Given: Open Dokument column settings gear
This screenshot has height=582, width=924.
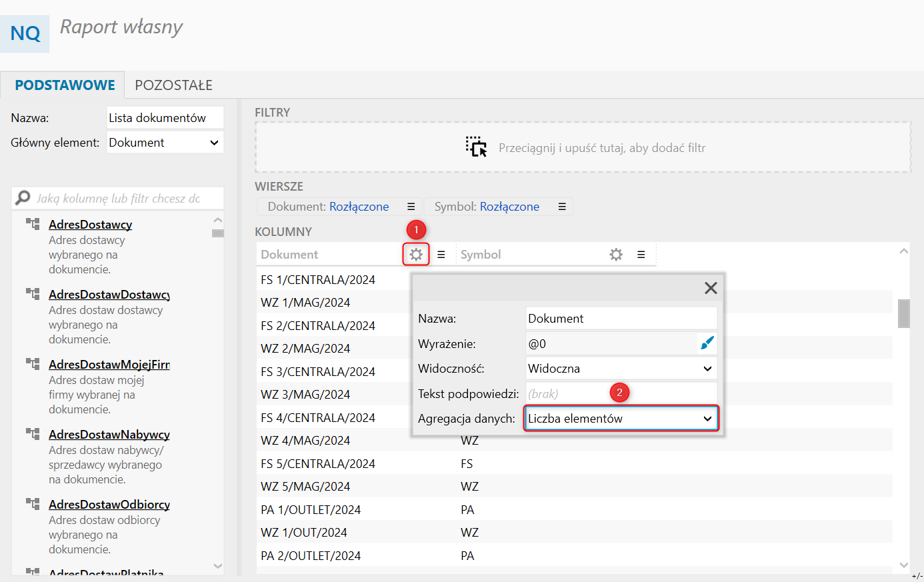Looking at the screenshot, I should point(416,254).
